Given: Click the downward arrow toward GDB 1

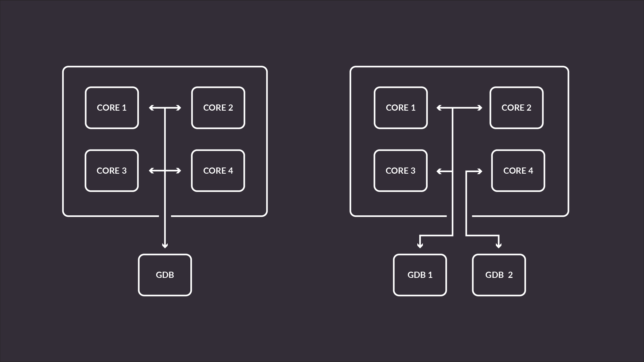Looking at the screenshot, I should [420, 244].
